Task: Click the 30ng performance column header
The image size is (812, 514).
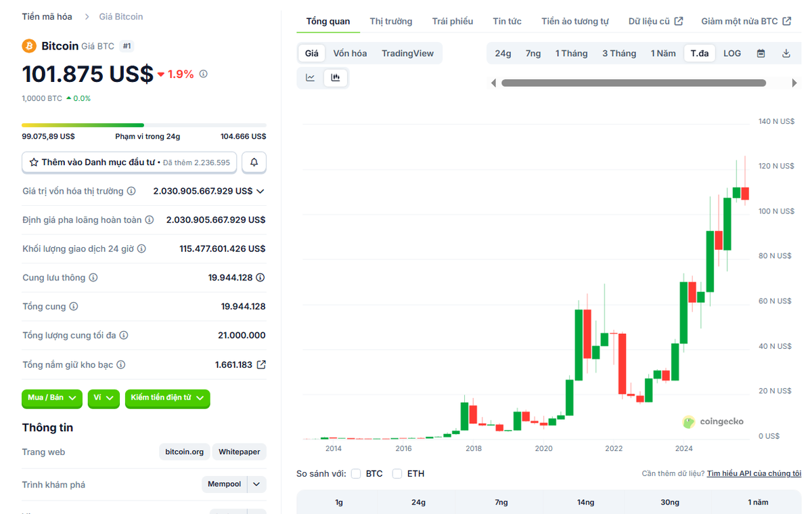Action: point(670,502)
